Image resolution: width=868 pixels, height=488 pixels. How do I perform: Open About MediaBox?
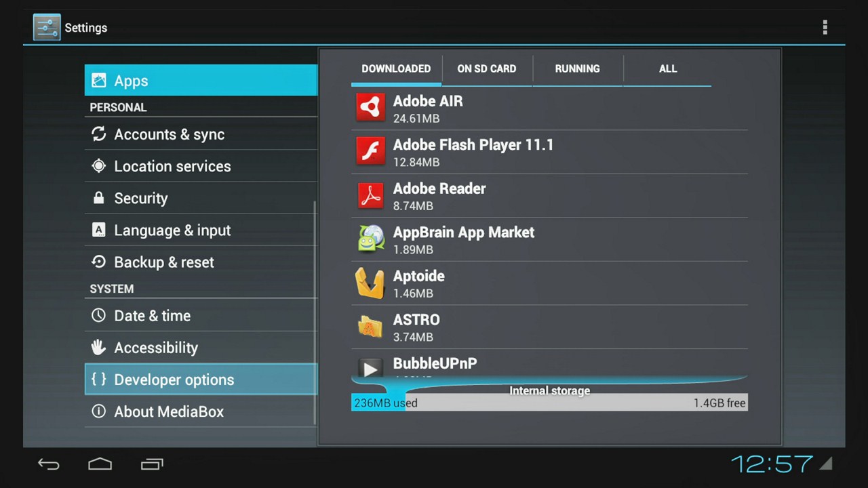click(x=201, y=411)
